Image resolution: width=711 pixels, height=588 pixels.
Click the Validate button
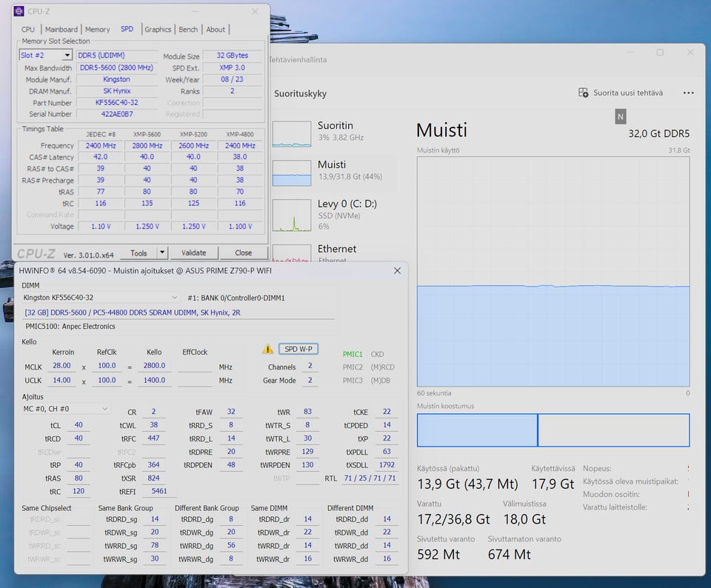[193, 253]
